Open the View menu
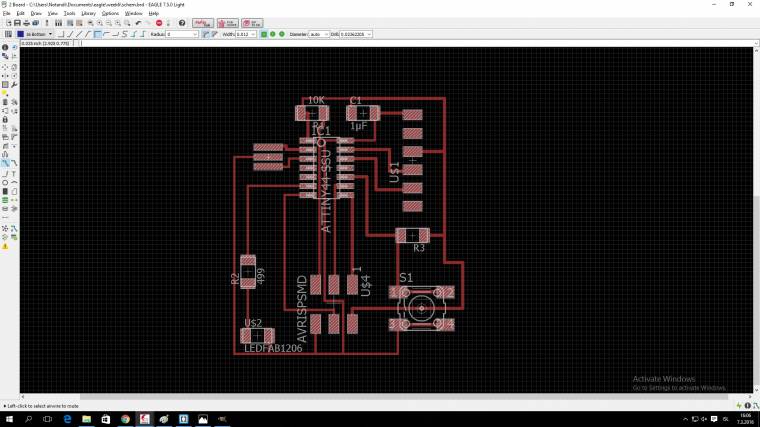Viewport: 760px width, 427px height. (x=52, y=14)
